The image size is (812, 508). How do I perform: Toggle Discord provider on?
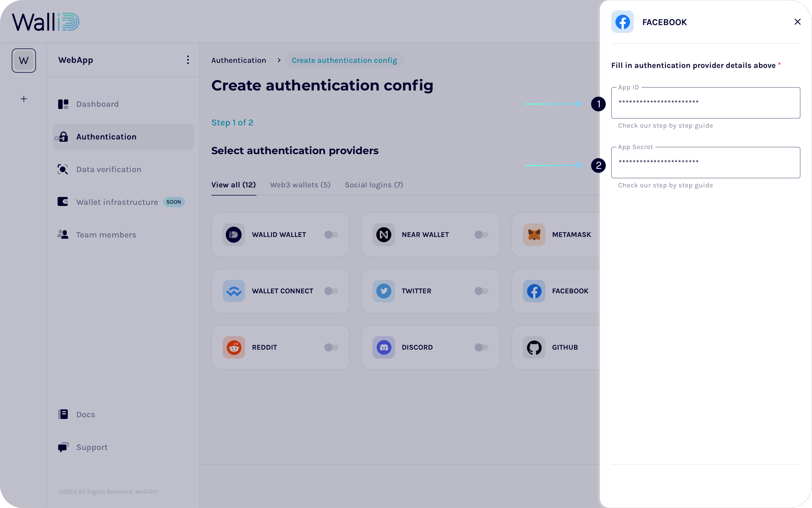(481, 347)
